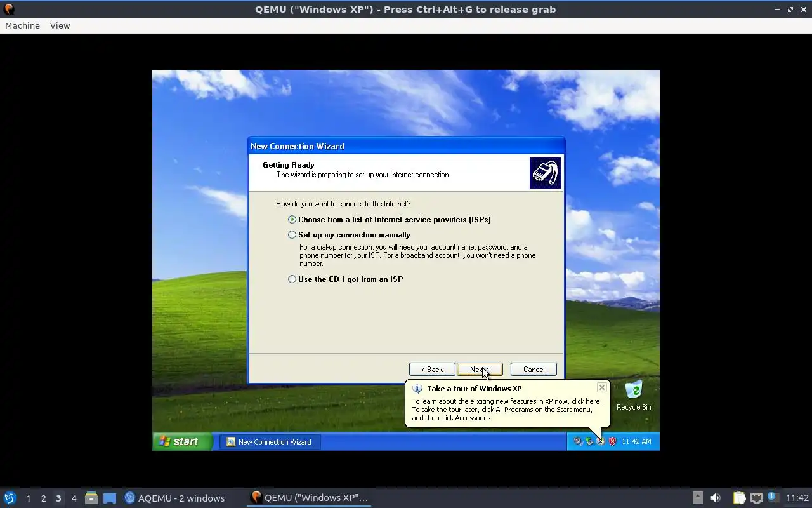This screenshot has width=812, height=508.
Task: Click Next in New Connection Wizard
Action: [x=480, y=370]
